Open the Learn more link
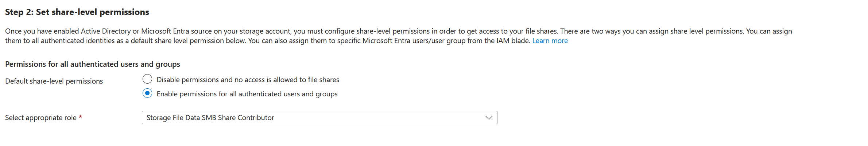 click(x=550, y=41)
